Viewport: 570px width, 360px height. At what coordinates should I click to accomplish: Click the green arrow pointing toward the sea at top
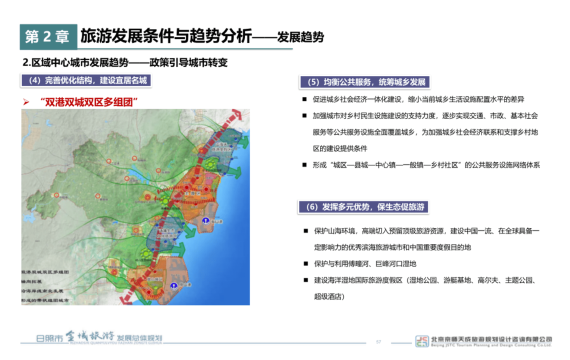click(x=245, y=142)
